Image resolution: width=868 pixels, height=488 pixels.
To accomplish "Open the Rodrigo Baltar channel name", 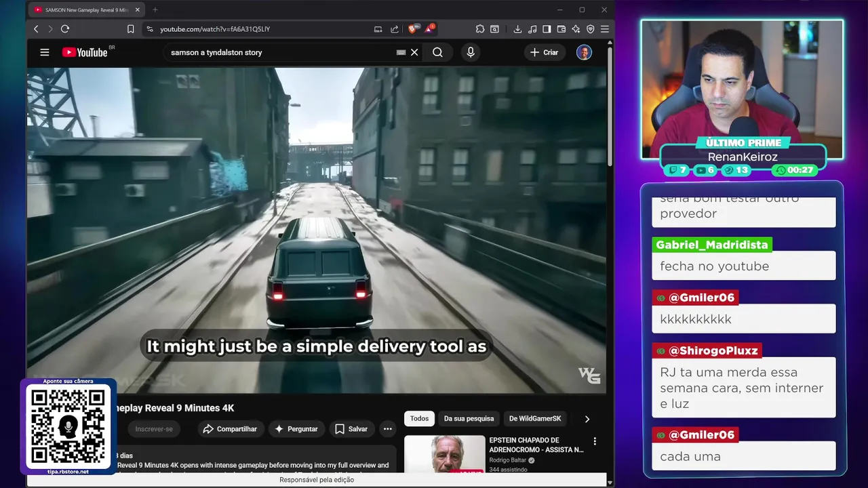I will [508, 460].
